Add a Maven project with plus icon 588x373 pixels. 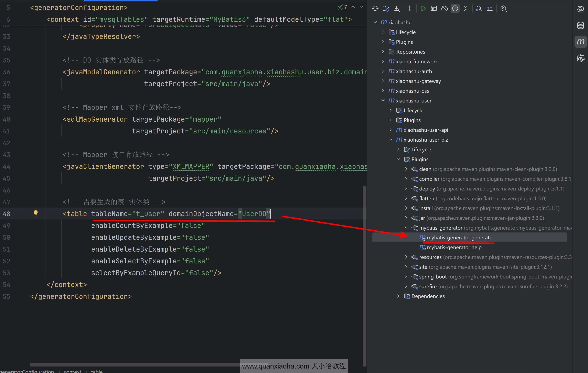tap(409, 9)
